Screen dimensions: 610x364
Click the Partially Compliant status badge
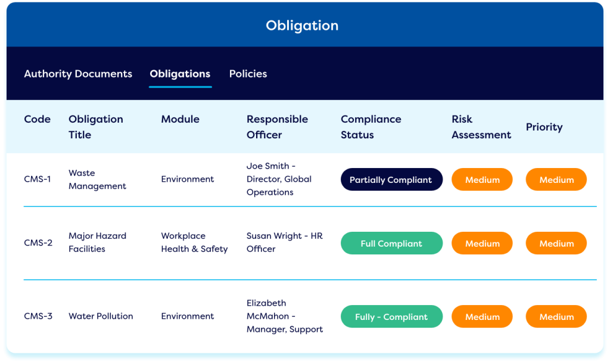(x=391, y=180)
